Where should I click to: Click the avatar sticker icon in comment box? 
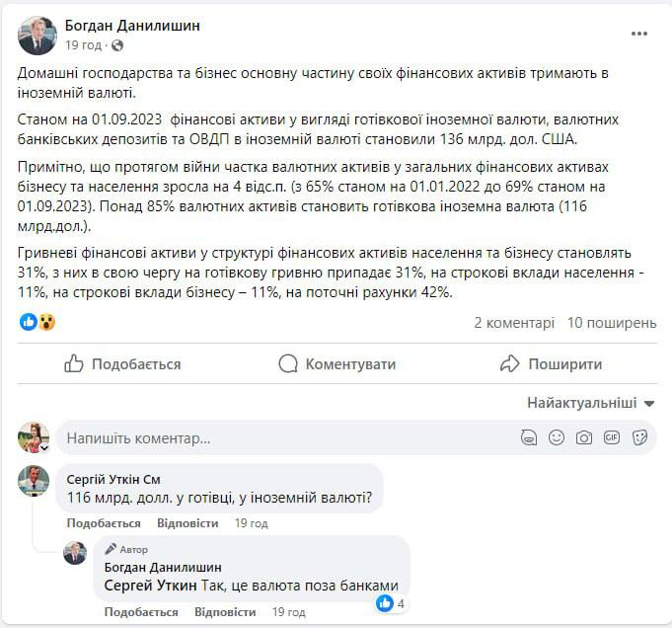click(x=529, y=437)
